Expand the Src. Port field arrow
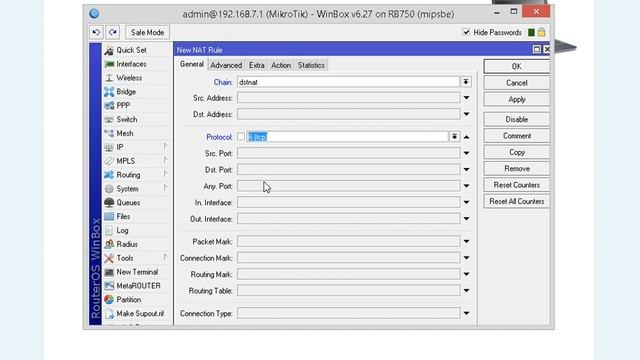 click(466, 153)
